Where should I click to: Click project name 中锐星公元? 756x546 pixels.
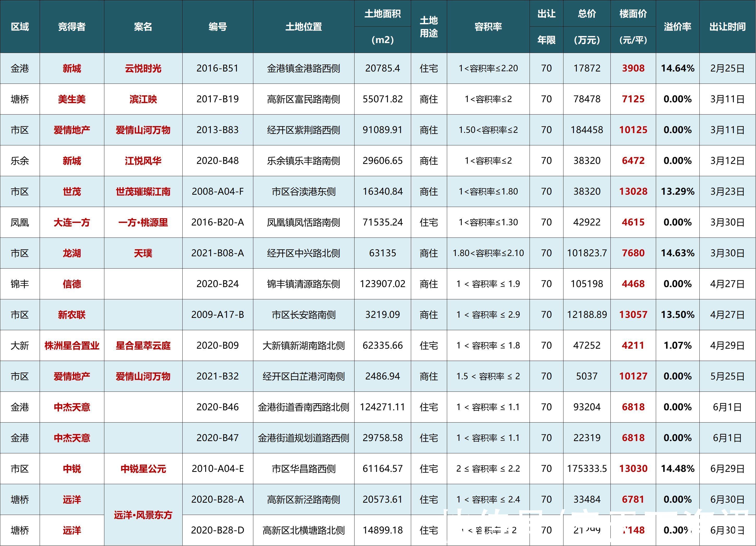point(143,469)
